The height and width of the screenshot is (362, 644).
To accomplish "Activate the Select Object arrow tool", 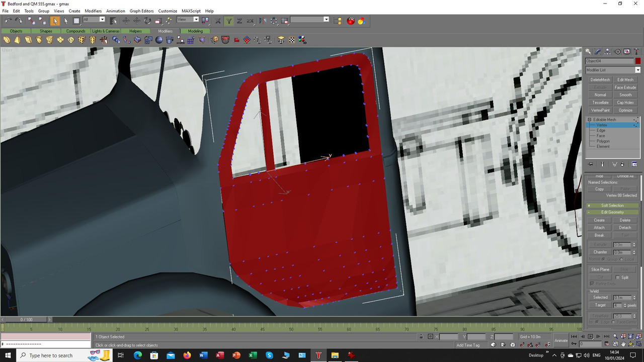I will point(55,21).
